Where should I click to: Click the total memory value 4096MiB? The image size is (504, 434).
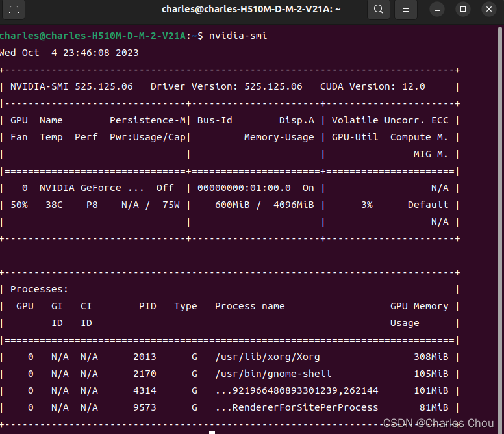coord(294,205)
